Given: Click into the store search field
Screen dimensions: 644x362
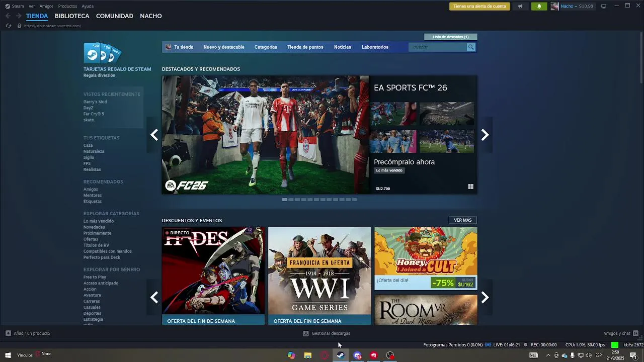Looking at the screenshot, I should point(438,47).
